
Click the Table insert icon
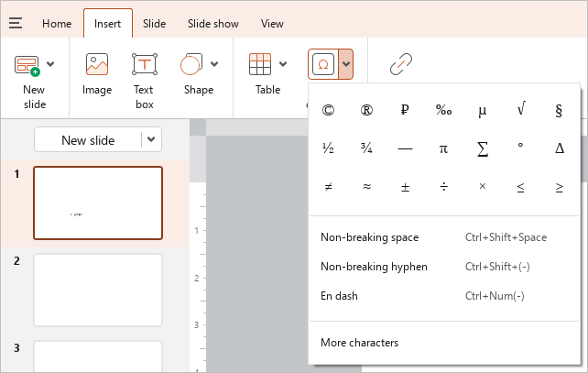point(260,64)
